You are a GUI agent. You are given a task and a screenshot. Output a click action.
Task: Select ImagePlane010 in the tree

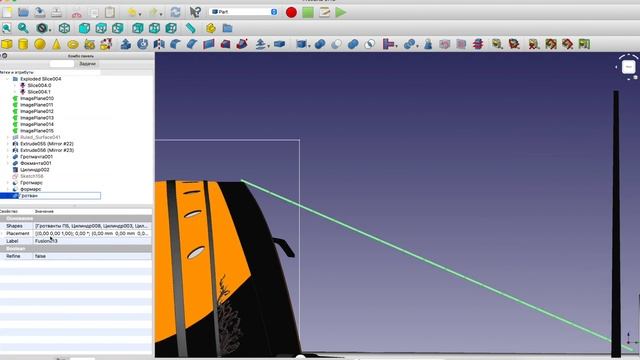(37, 98)
